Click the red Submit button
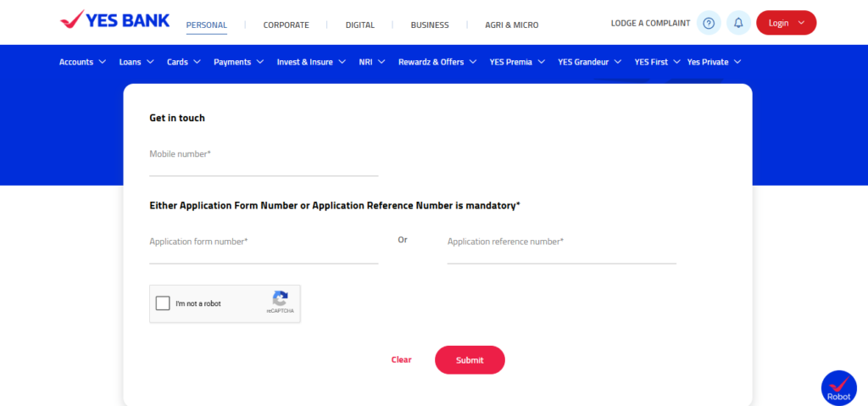The height and width of the screenshot is (406, 868). click(x=470, y=360)
